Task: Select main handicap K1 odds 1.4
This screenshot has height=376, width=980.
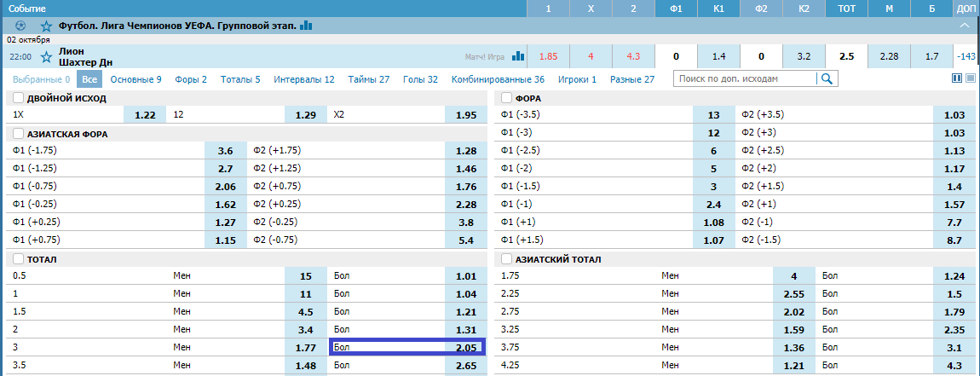Action: click(x=718, y=56)
